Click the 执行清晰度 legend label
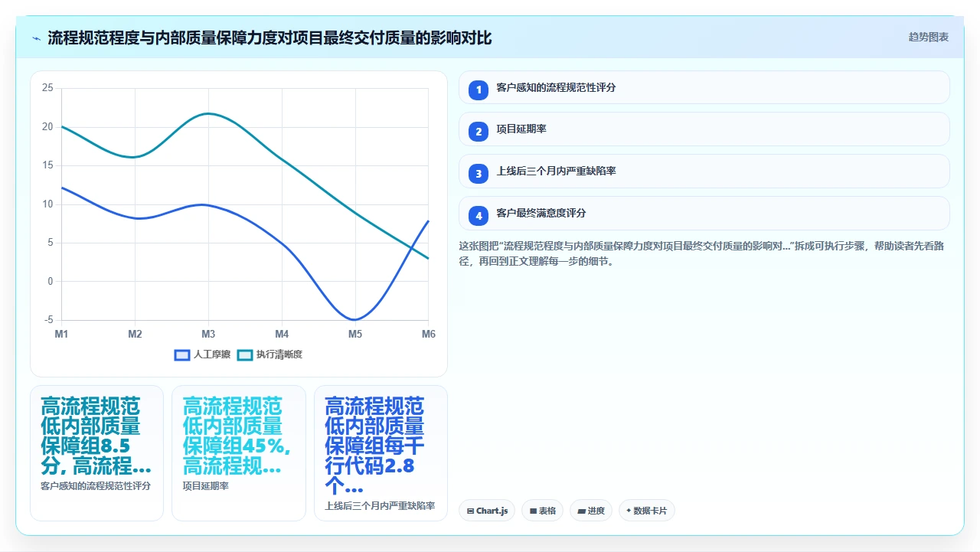The image size is (980, 552). (x=279, y=354)
